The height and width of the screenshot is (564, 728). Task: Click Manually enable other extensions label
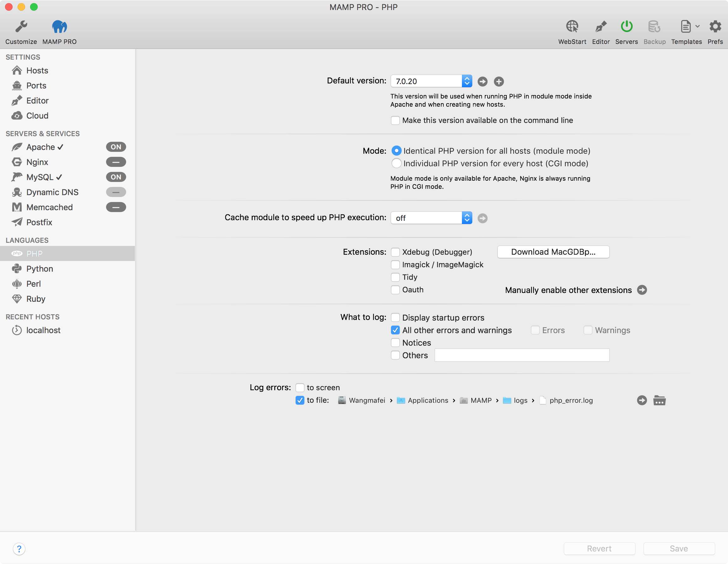[568, 290]
